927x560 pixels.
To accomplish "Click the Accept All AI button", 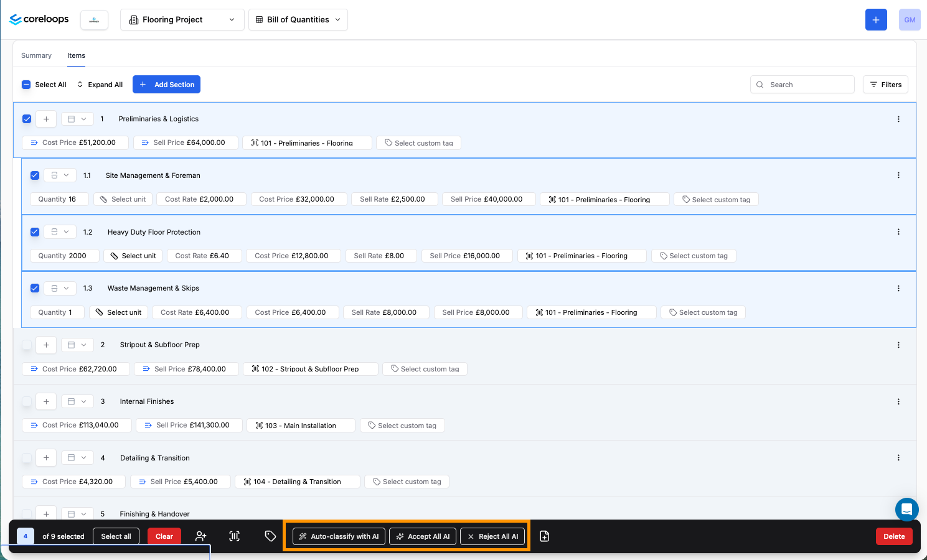I will click(x=423, y=536).
